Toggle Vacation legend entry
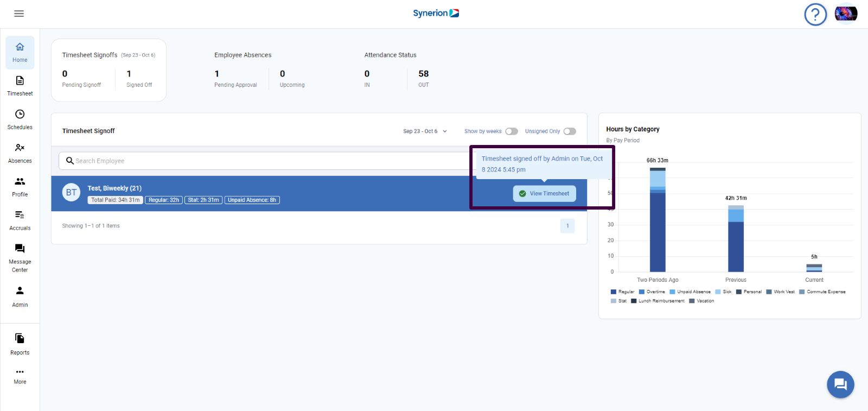The width and height of the screenshot is (868, 411). pyautogui.click(x=701, y=301)
